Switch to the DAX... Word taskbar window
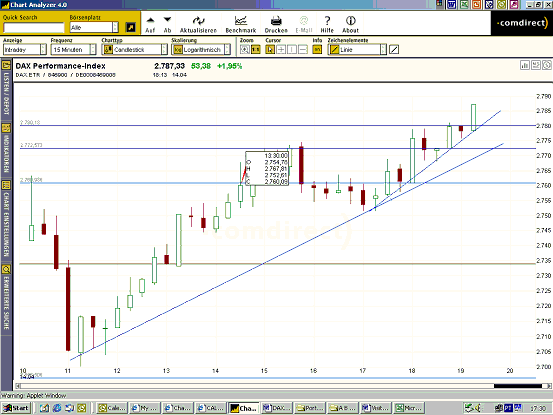The height and width of the screenshot is (415, 553). tap(277, 408)
